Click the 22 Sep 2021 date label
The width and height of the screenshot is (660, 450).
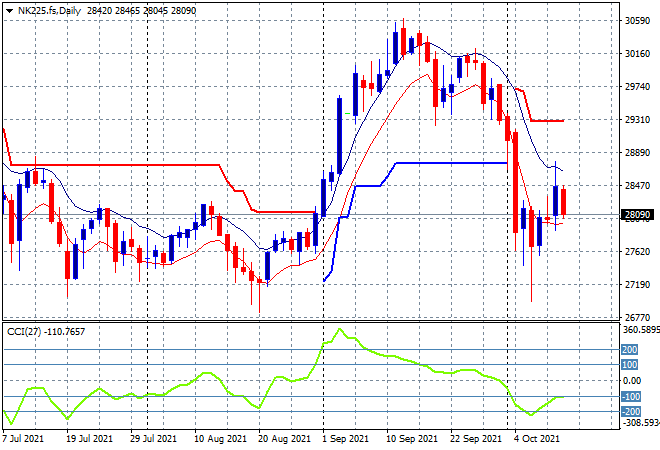click(x=476, y=439)
